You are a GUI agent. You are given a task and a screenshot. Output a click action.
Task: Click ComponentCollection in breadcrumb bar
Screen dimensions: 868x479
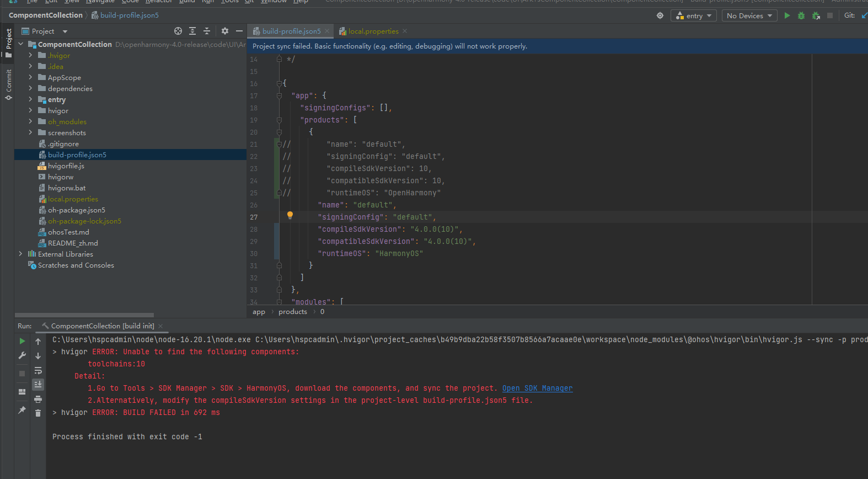46,15
